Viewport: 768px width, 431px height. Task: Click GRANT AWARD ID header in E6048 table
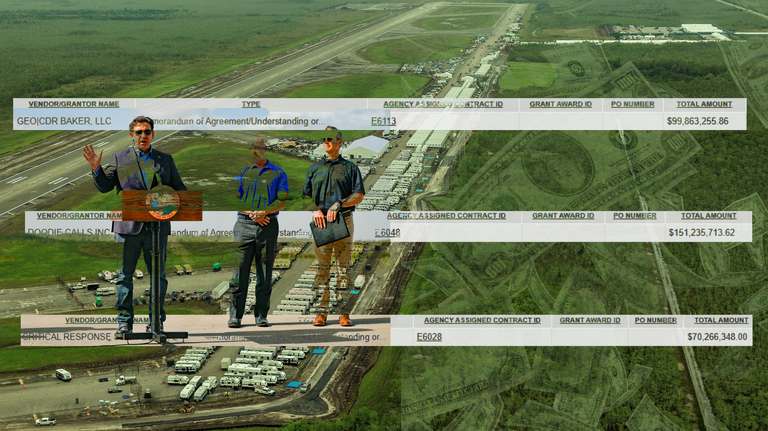coord(563,216)
